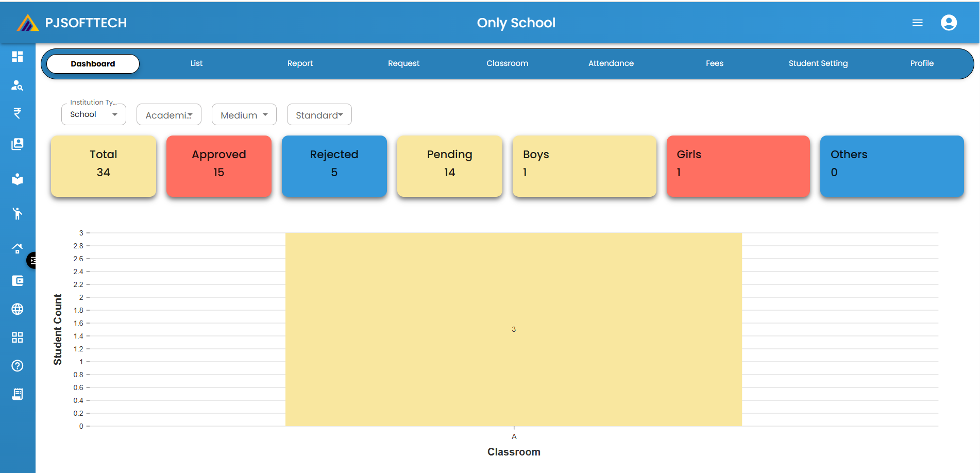
Task: Expand the sidebar toggle black button
Action: click(x=31, y=261)
